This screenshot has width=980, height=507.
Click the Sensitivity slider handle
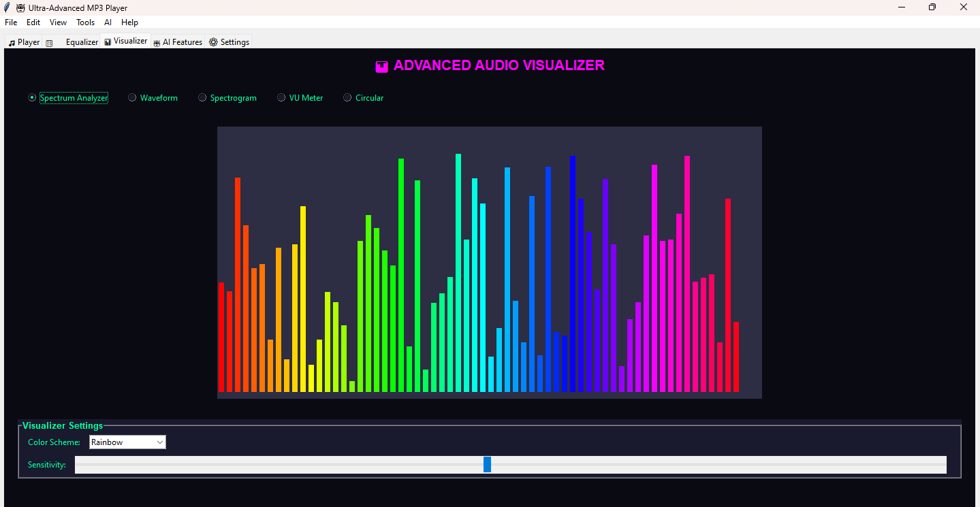[x=487, y=464]
